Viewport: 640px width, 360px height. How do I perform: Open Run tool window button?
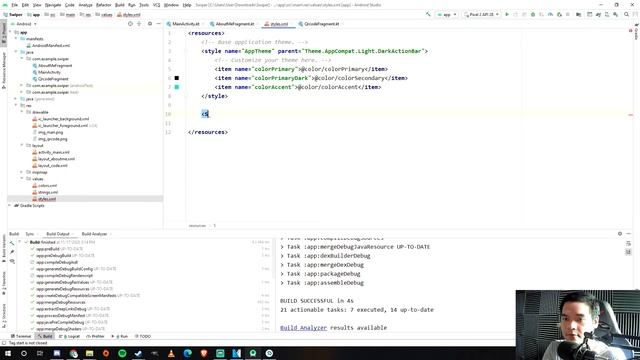[x=120, y=336]
